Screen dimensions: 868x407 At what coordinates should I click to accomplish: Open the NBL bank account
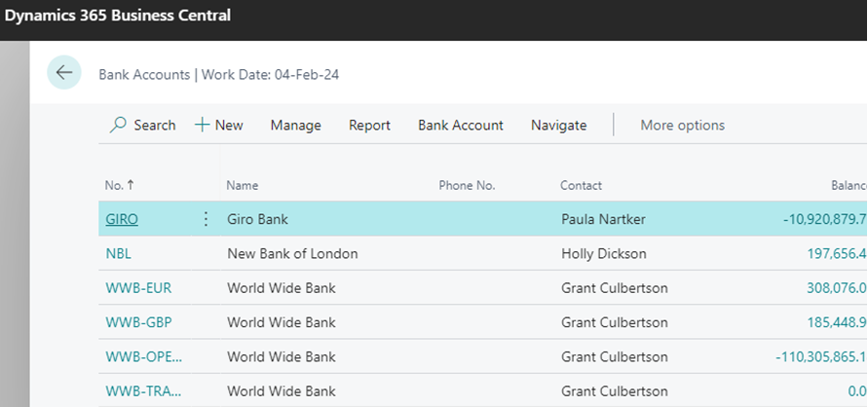click(x=119, y=254)
